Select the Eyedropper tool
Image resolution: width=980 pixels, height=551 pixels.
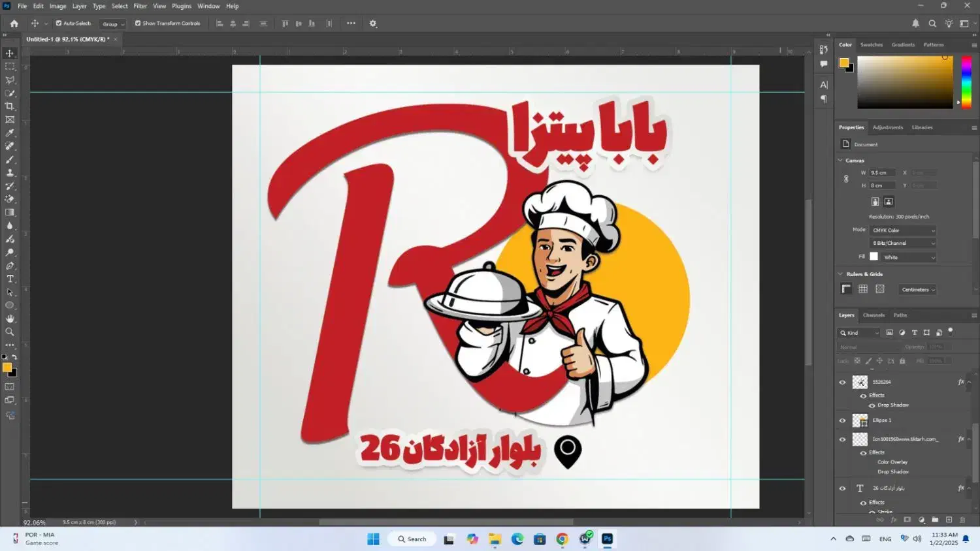10,133
